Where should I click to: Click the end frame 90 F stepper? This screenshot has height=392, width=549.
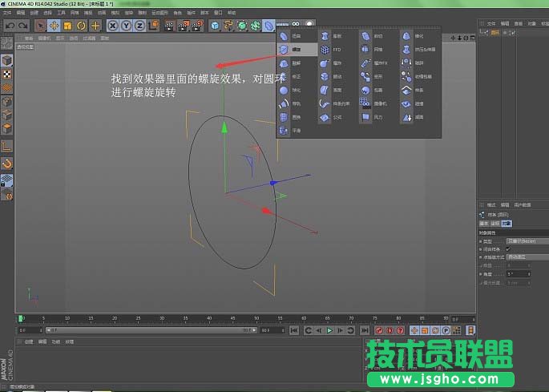283,330
